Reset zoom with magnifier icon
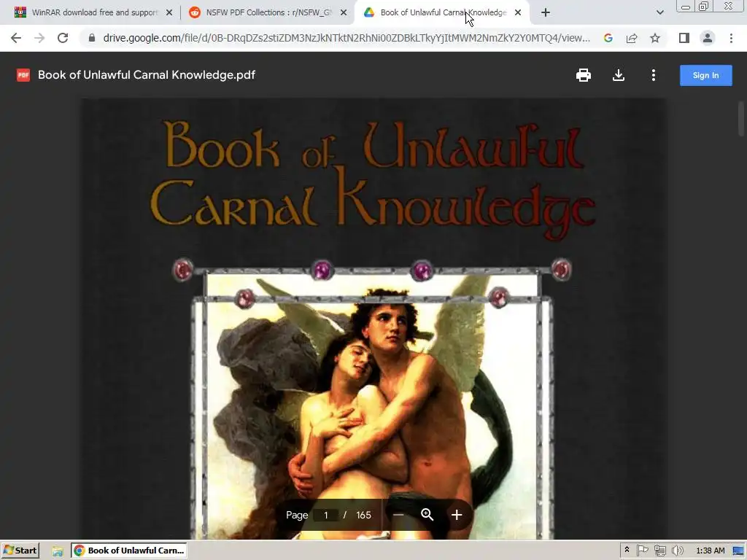Image resolution: width=747 pixels, height=560 pixels. tap(427, 515)
